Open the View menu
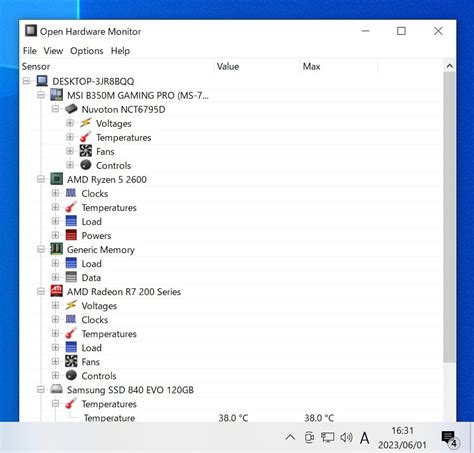 coord(53,51)
